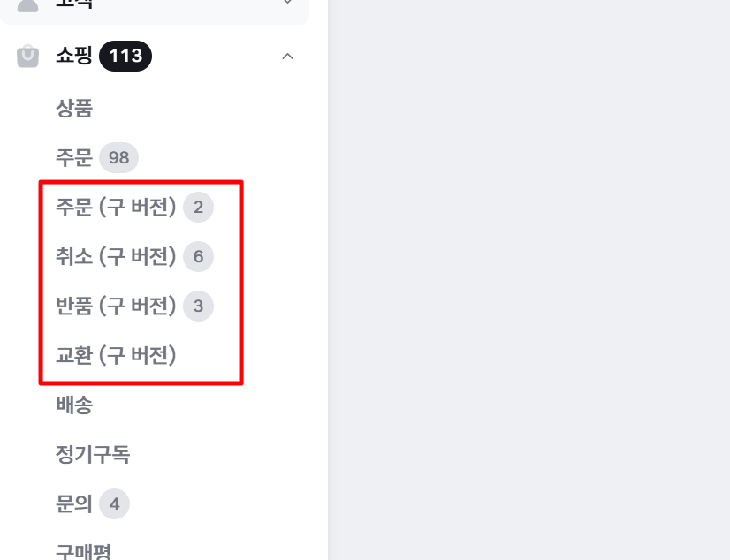Select 구매평 at the bottom of the sidebar
The width and height of the screenshot is (730, 560).
(83, 552)
